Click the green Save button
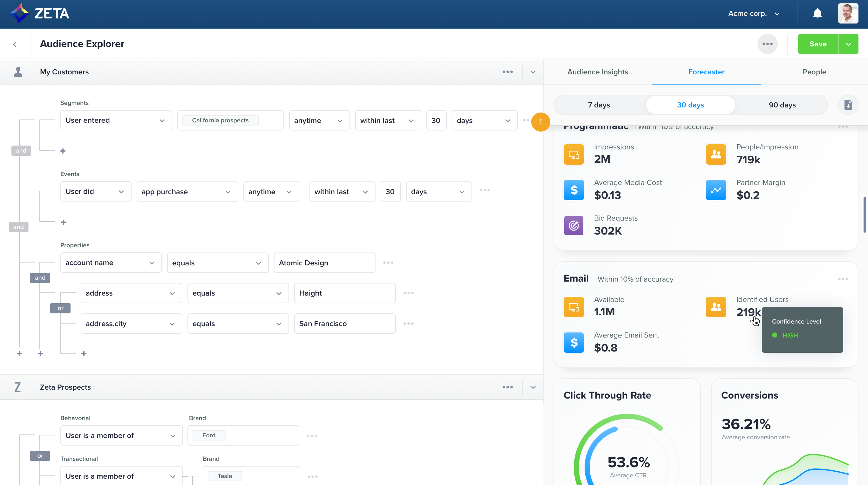This screenshot has height=485, width=868. click(x=818, y=44)
